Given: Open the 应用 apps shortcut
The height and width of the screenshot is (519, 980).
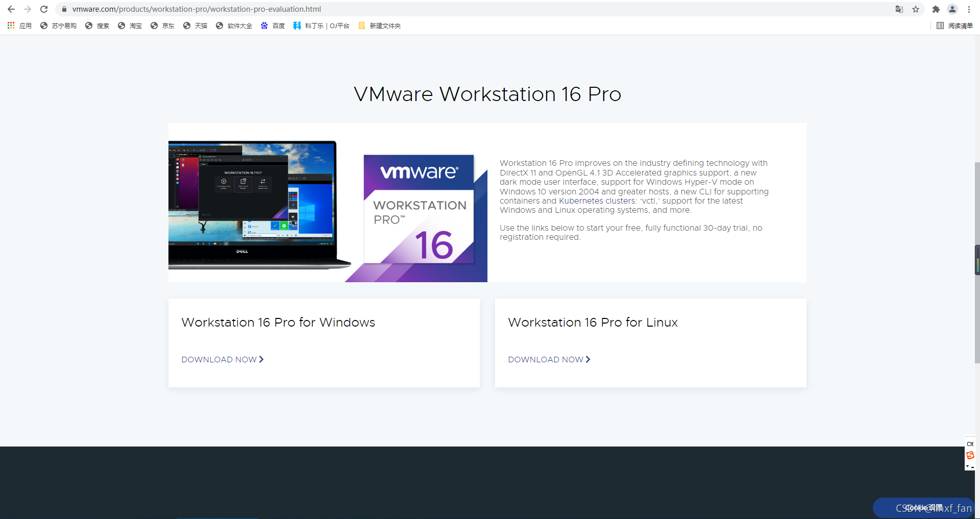Looking at the screenshot, I should click(x=19, y=26).
